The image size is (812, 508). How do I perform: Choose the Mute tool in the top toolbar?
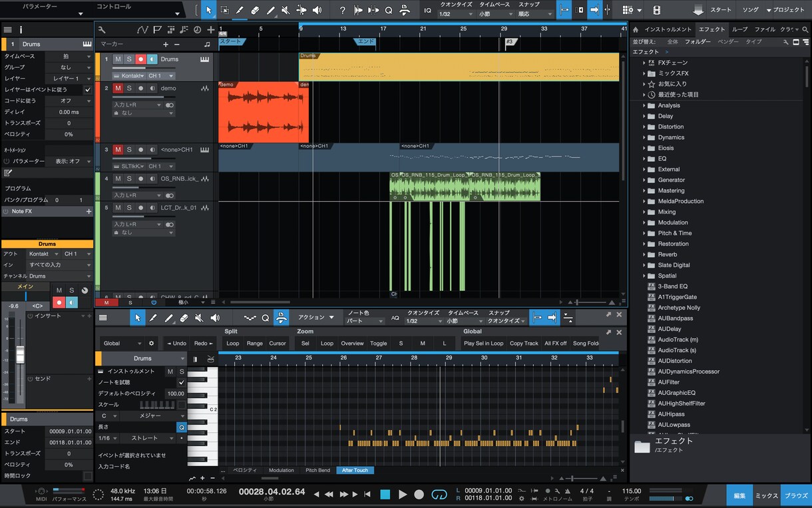pos(286,10)
